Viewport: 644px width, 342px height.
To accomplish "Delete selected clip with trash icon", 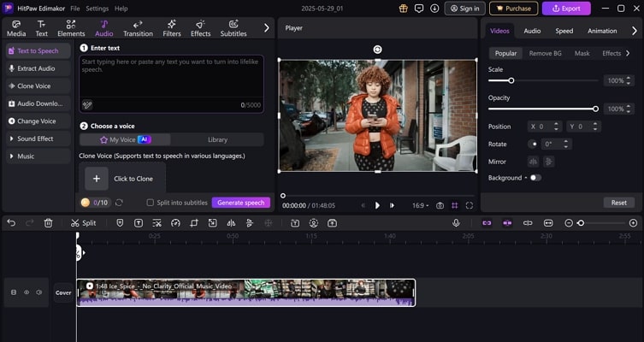I will point(48,223).
